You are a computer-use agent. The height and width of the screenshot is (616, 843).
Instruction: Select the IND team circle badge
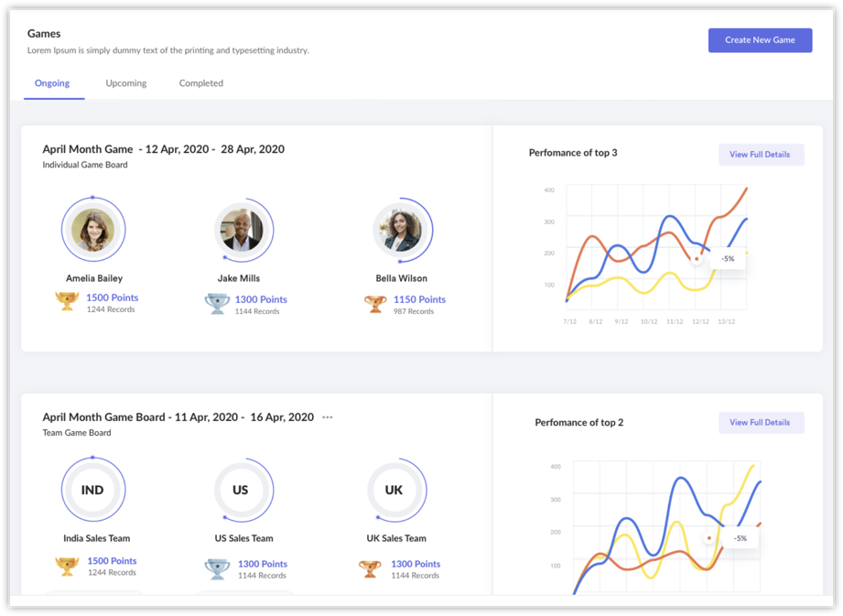click(x=93, y=490)
